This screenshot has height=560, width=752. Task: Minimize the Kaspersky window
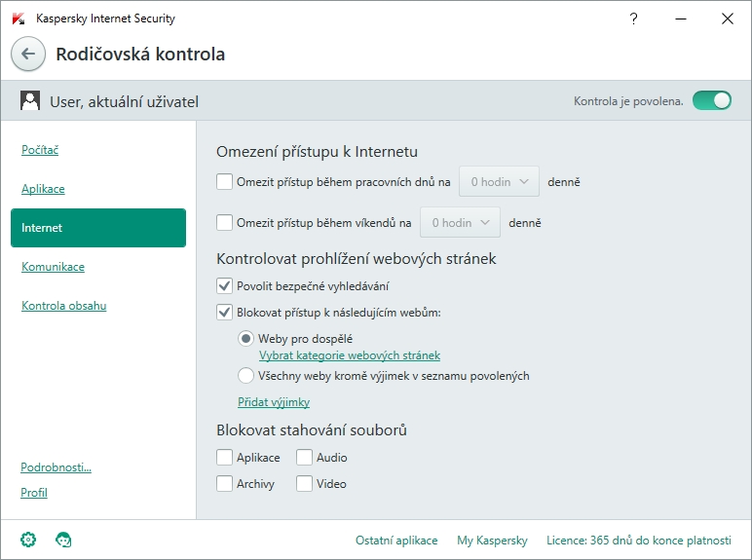[x=681, y=19]
